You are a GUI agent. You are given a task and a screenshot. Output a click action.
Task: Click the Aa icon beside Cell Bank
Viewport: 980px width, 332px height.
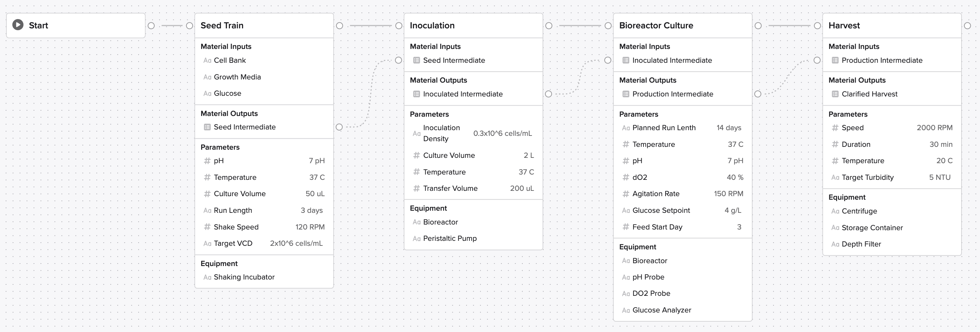pos(207,60)
